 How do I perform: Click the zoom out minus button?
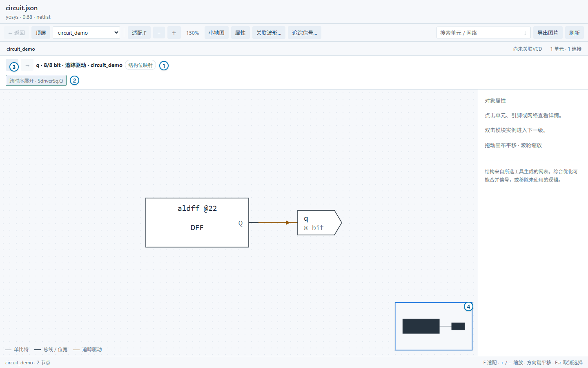[x=159, y=33]
